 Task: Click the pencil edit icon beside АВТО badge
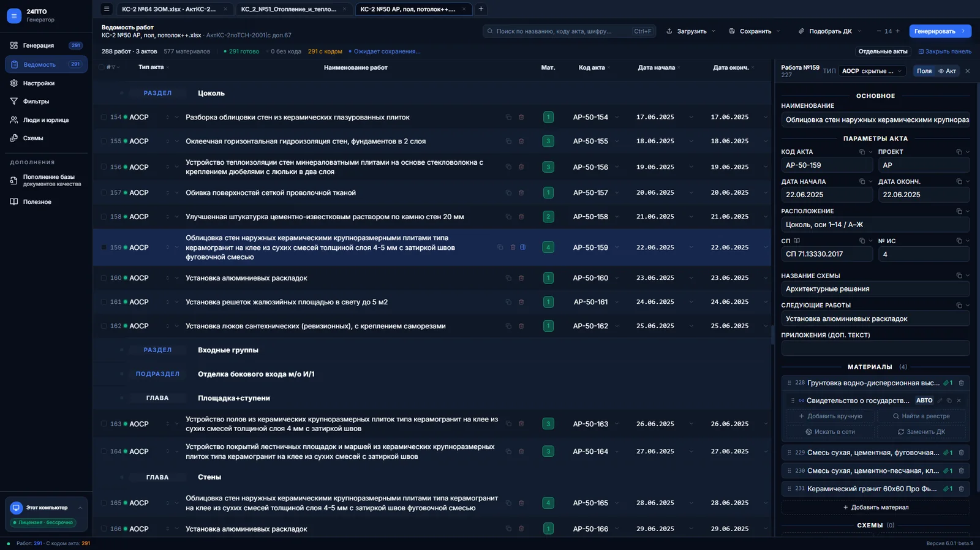click(x=940, y=401)
